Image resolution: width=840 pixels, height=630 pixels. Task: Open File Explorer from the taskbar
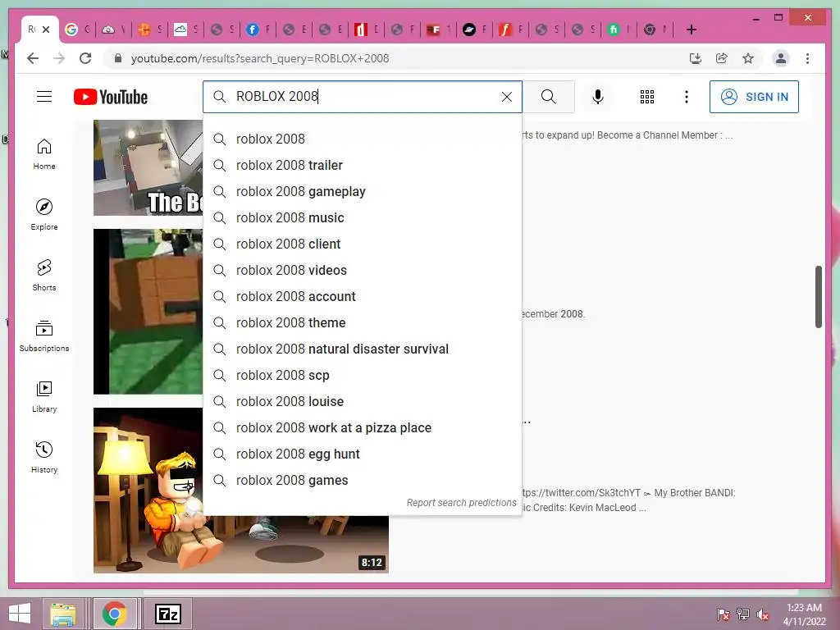(63, 614)
